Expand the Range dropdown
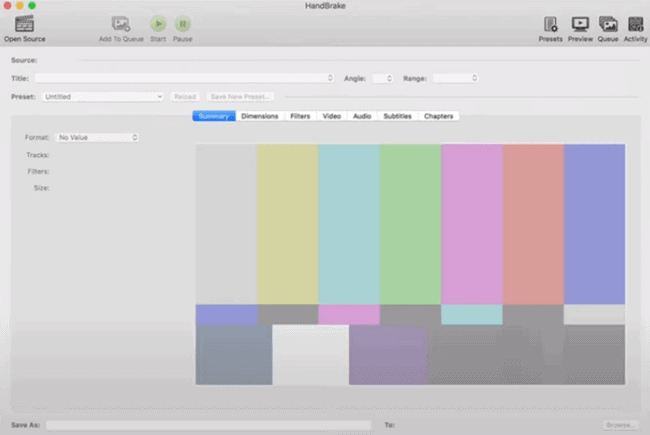Viewport: 650px width, 435px height. (455, 78)
